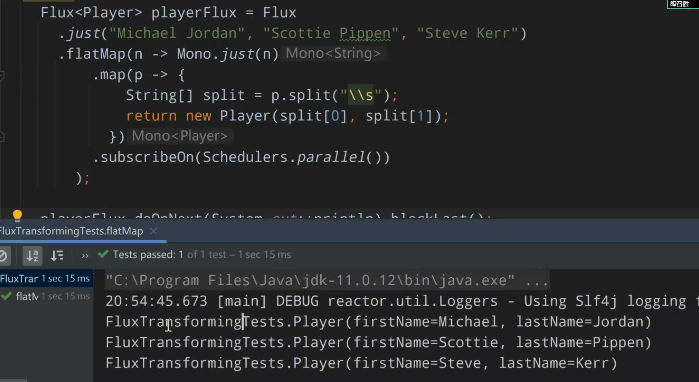The width and height of the screenshot is (699, 382).
Task: Click the "\\s" regex string in split call
Action: coord(361,95)
